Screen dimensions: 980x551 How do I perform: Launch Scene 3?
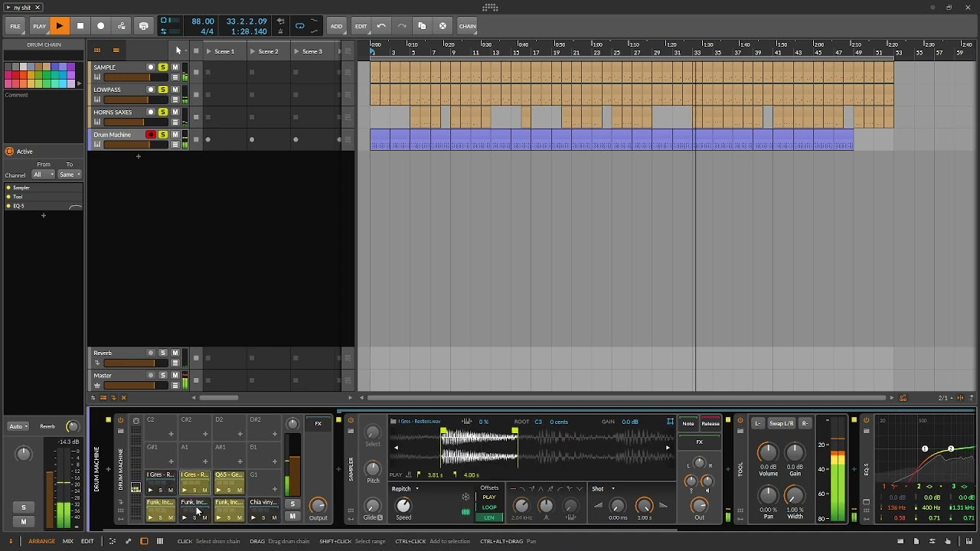296,51
